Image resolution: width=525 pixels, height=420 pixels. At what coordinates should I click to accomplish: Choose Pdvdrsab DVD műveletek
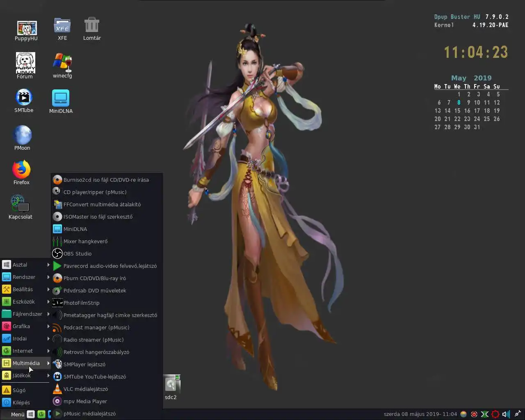click(107, 290)
